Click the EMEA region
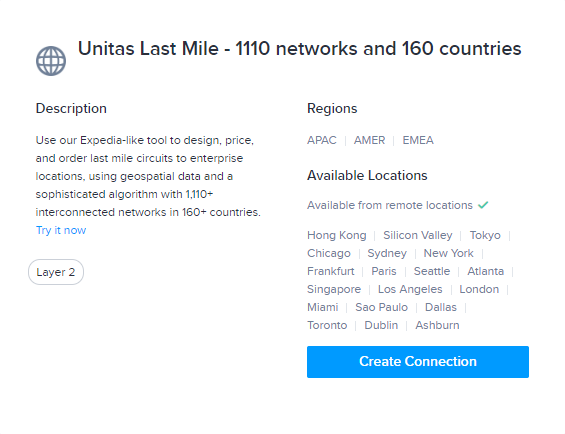Screen dimensions: 565x434 tap(418, 140)
